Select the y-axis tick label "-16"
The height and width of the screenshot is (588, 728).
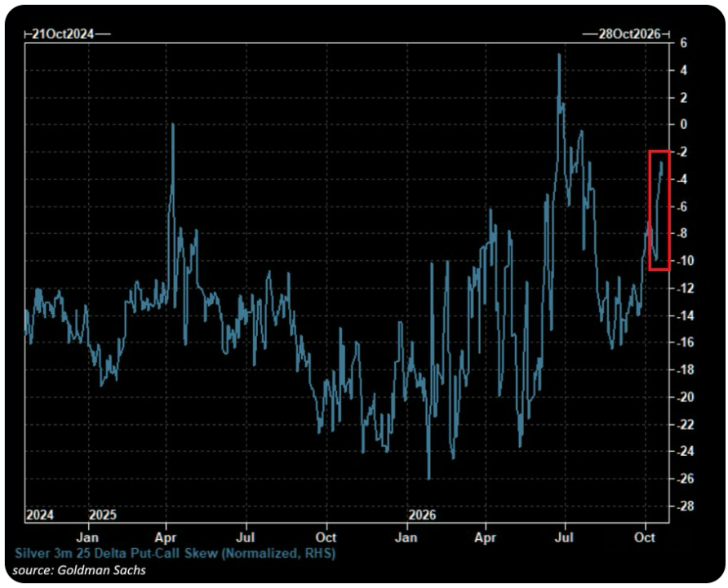[x=685, y=343]
